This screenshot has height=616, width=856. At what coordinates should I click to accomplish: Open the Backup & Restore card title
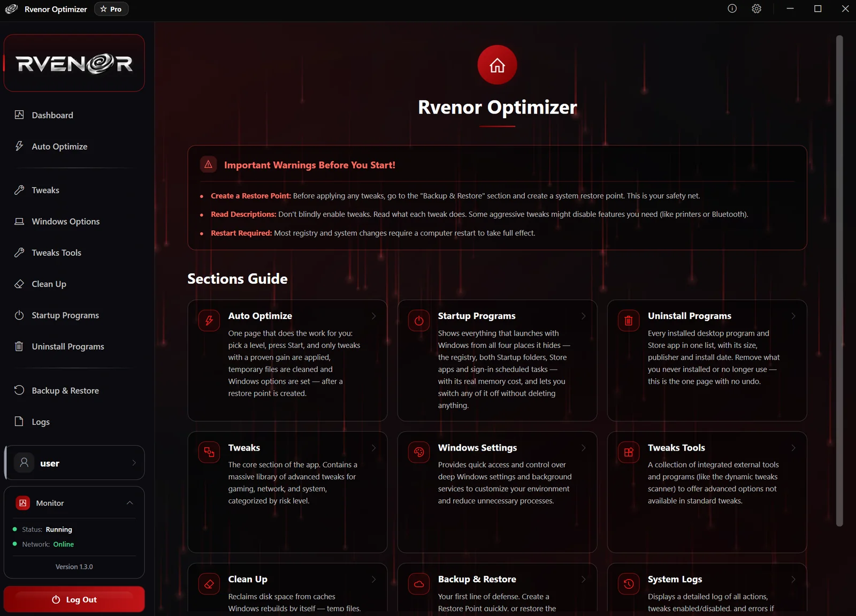click(477, 579)
